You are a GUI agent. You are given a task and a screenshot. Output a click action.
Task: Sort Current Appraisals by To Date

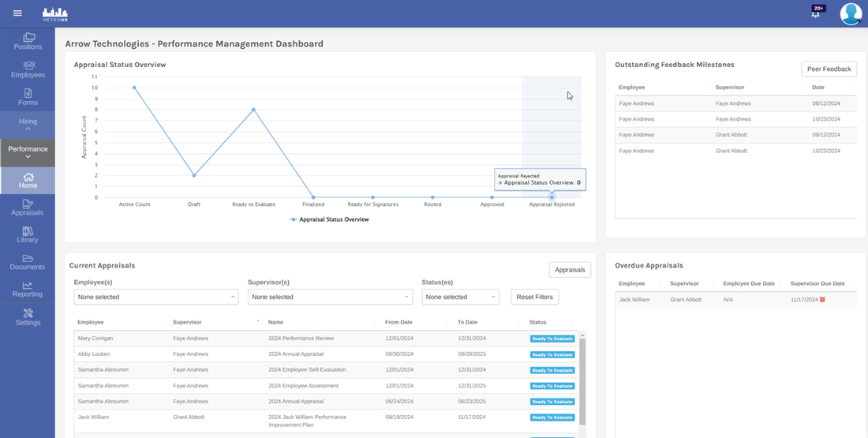(489, 322)
